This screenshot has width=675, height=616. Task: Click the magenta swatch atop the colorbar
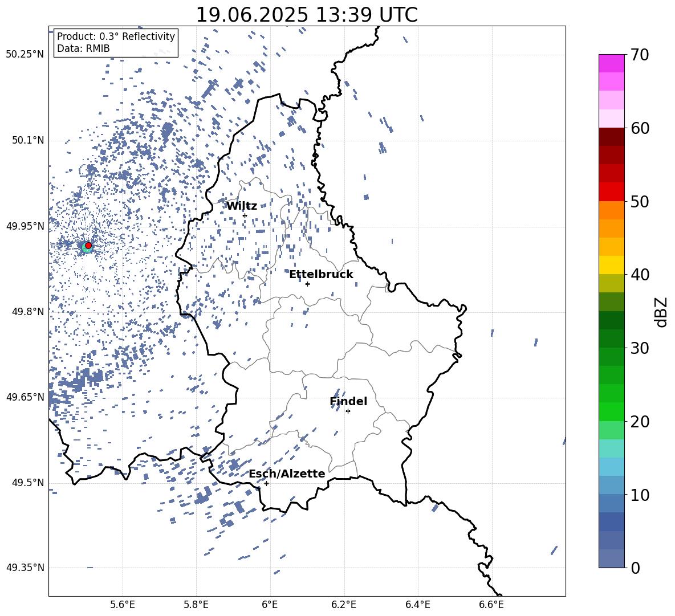coord(612,63)
